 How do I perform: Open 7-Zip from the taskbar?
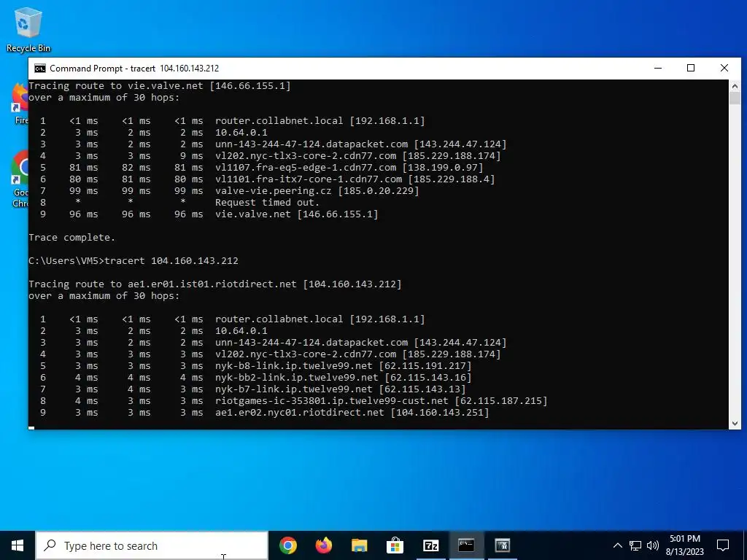coord(430,545)
